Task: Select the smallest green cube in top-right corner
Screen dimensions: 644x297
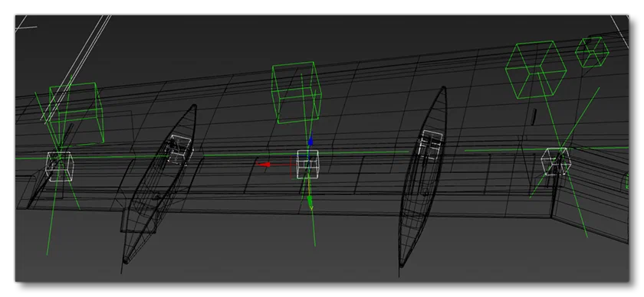Action: coord(591,52)
